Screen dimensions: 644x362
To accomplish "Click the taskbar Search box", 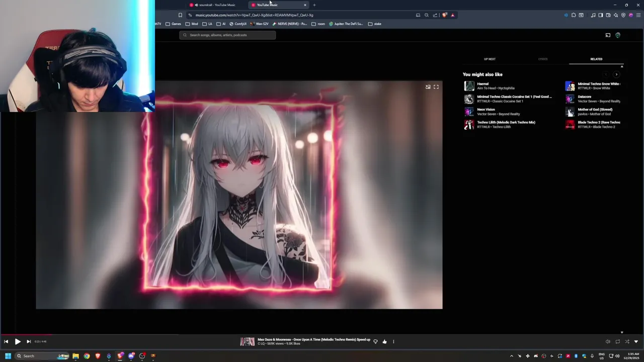I will (x=42, y=356).
